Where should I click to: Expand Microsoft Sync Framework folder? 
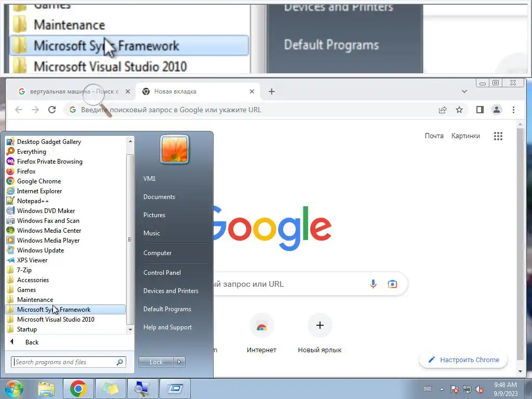tap(65, 310)
